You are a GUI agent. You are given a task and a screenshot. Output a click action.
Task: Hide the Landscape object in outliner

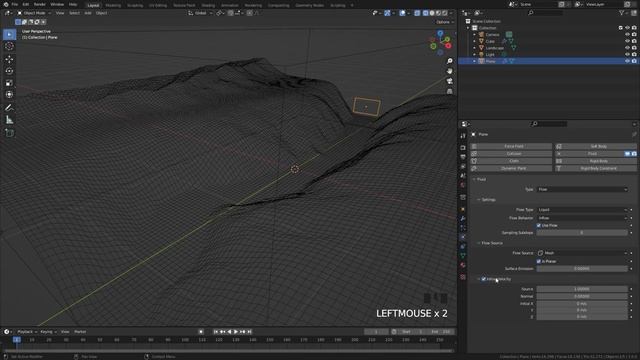[627, 48]
